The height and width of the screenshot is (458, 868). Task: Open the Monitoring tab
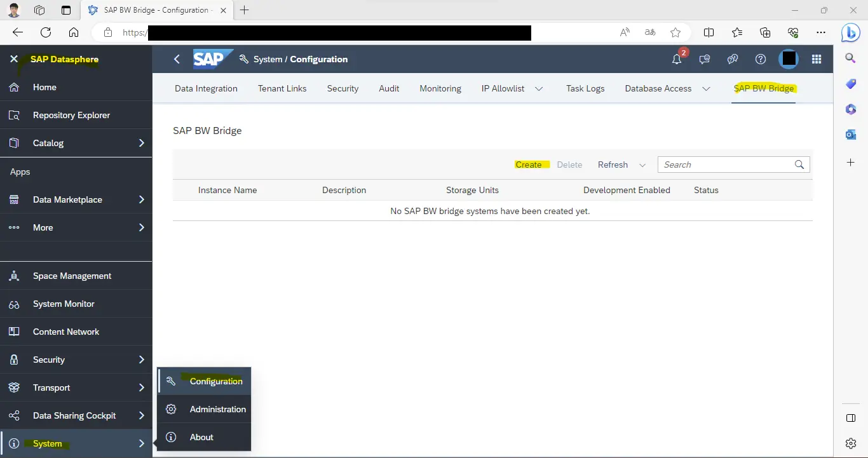click(440, 88)
